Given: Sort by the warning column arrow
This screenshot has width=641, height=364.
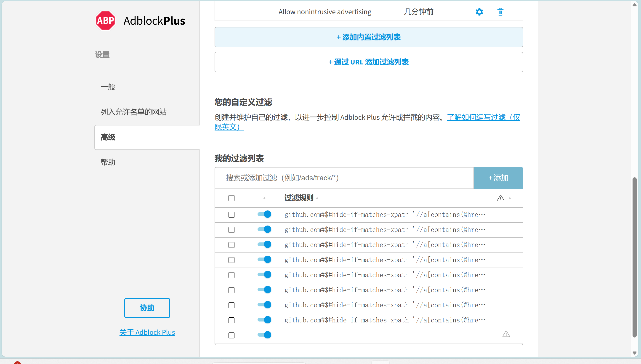Looking at the screenshot, I should [x=510, y=198].
